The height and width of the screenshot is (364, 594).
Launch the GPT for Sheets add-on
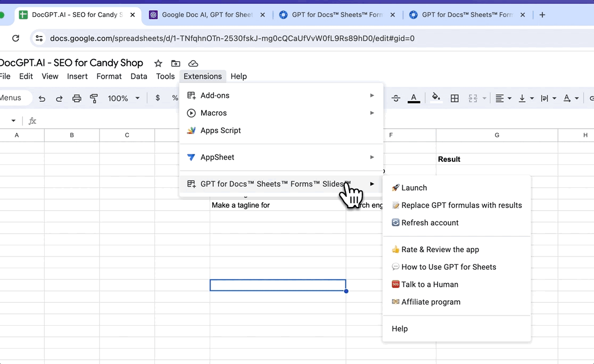tap(457, 188)
